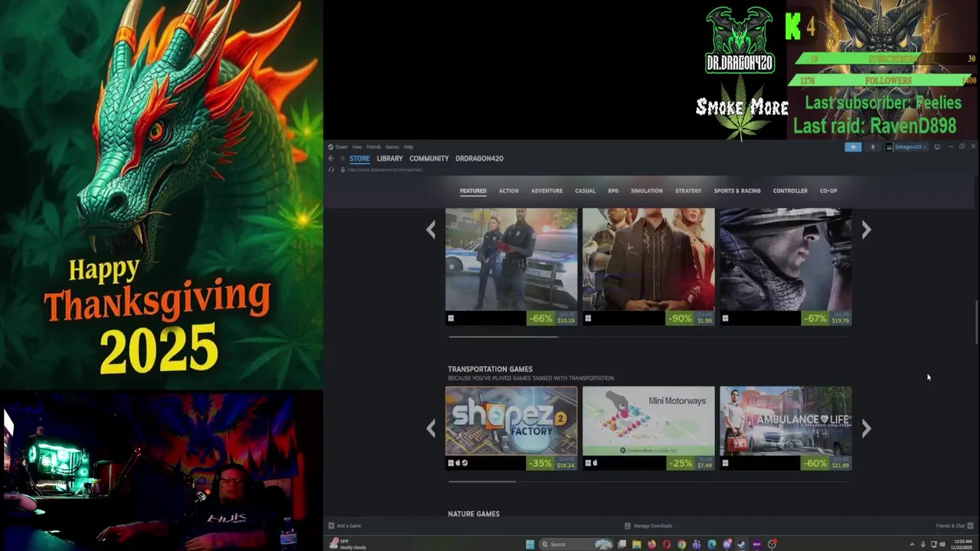The image size is (980, 551).
Task: Switch to the LIBRARY tab
Action: 390,158
